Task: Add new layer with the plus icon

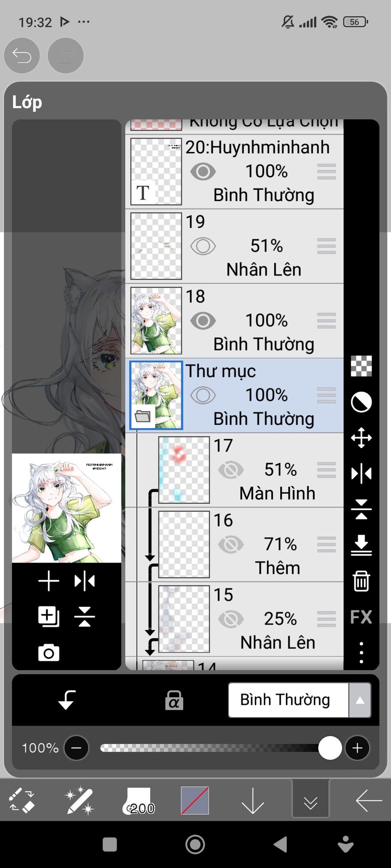Action: 49,582
